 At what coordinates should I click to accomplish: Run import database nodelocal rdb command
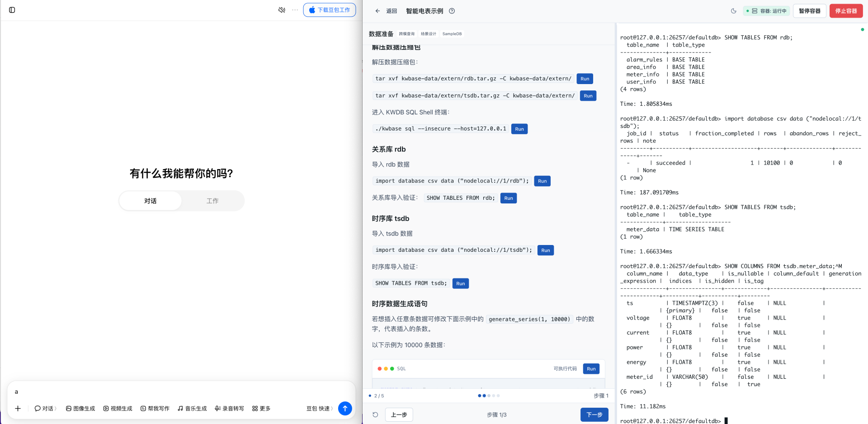[x=542, y=181]
